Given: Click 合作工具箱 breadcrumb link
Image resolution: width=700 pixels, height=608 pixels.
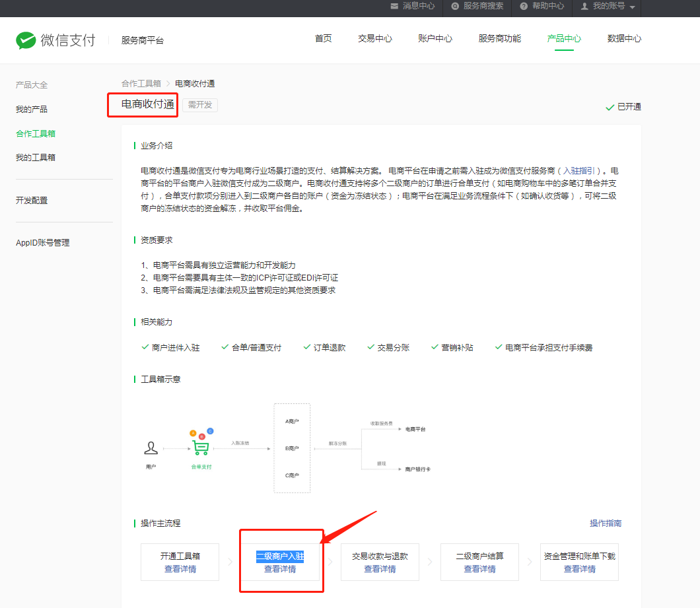Looking at the screenshot, I should point(141,83).
